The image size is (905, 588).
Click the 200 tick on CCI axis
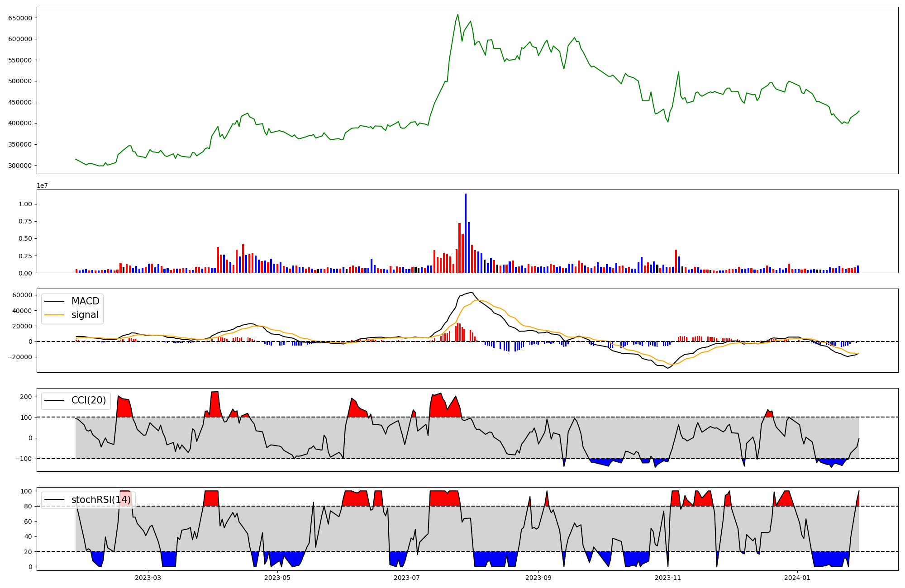click(26, 397)
